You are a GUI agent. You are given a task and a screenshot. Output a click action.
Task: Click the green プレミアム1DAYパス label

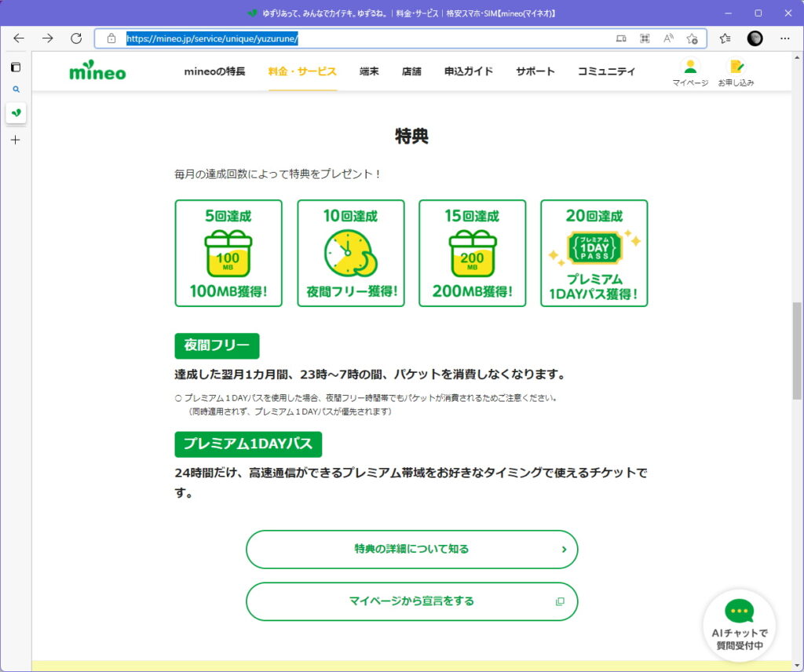click(x=248, y=444)
